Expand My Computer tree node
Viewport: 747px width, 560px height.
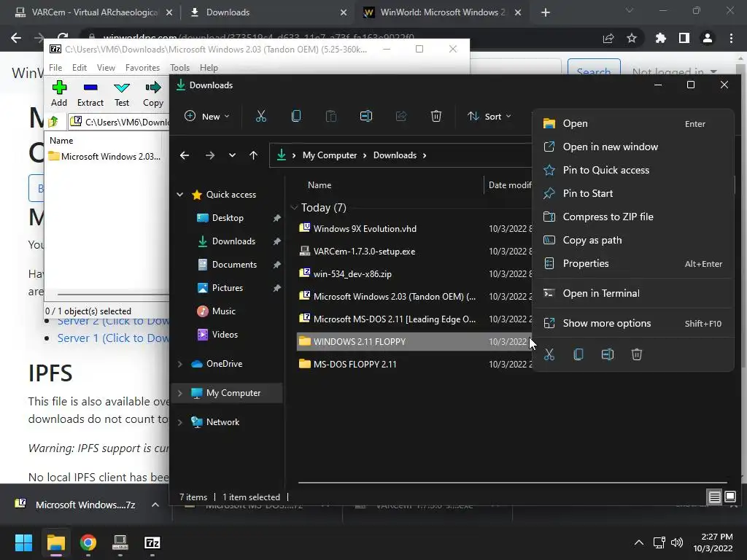[180, 393]
